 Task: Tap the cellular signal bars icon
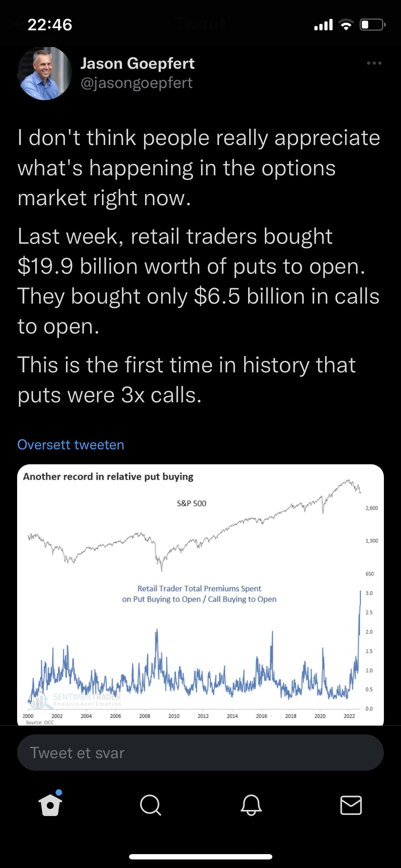(323, 25)
